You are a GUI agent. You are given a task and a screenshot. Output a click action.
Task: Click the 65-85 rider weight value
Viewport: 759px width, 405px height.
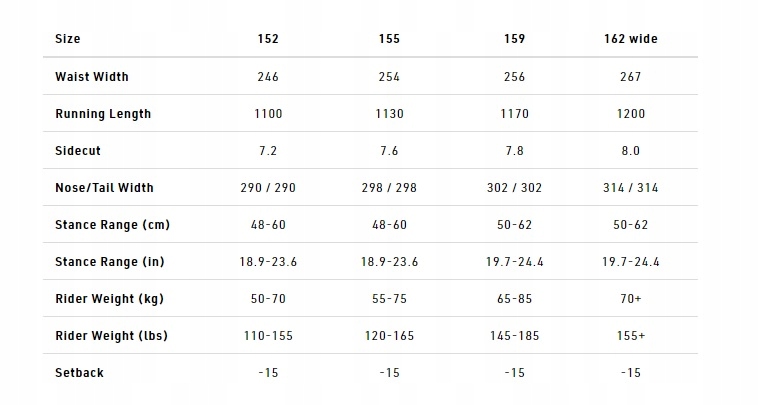pyautogui.click(x=515, y=299)
